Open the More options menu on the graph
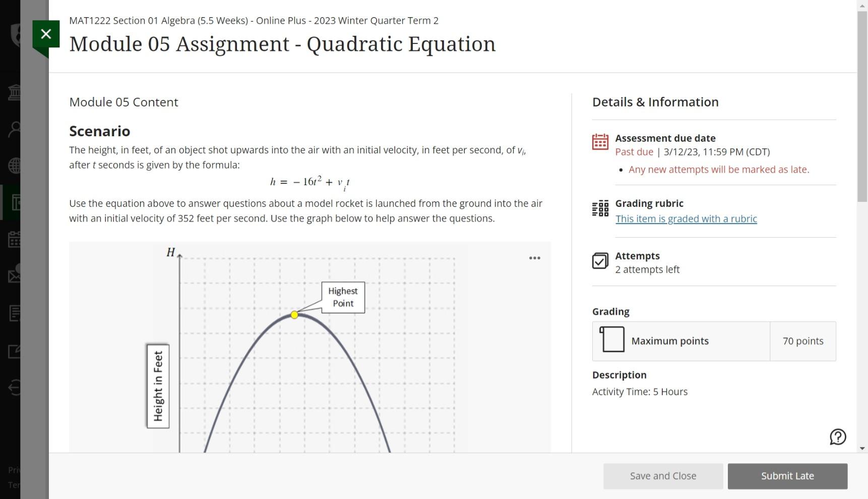 click(x=534, y=258)
